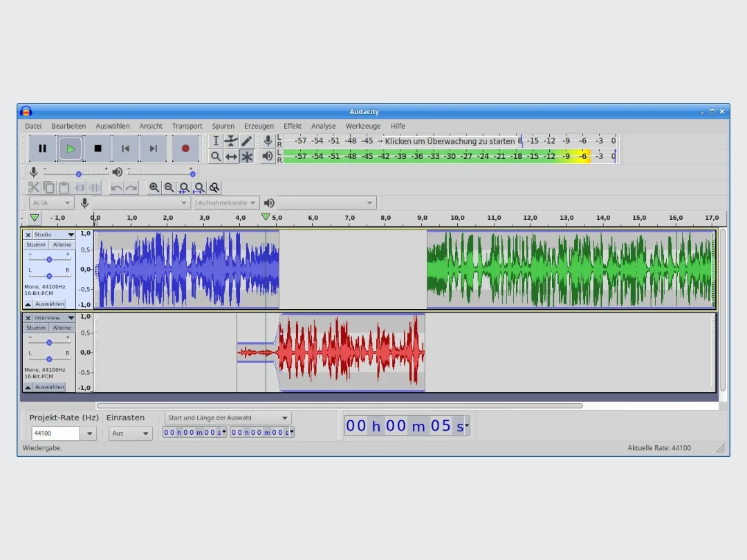The image size is (747, 560).
Task: Skip to start of project
Action: pos(125,149)
